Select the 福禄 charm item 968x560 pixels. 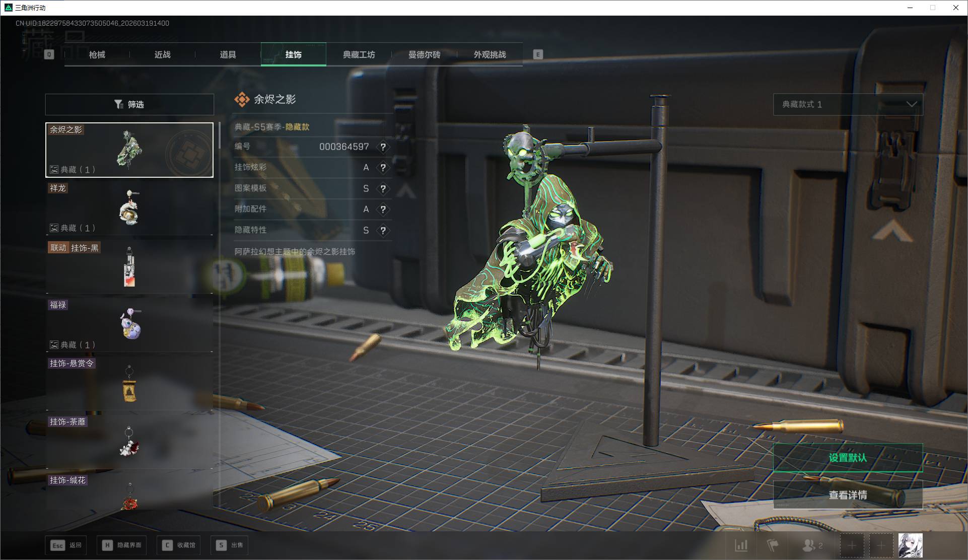(x=129, y=325)
